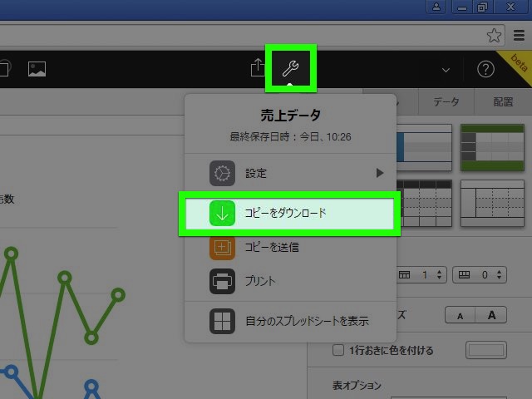Expand the 設定 submenu arrow
This screenshot has width=532, height=399.
point(380,173)
